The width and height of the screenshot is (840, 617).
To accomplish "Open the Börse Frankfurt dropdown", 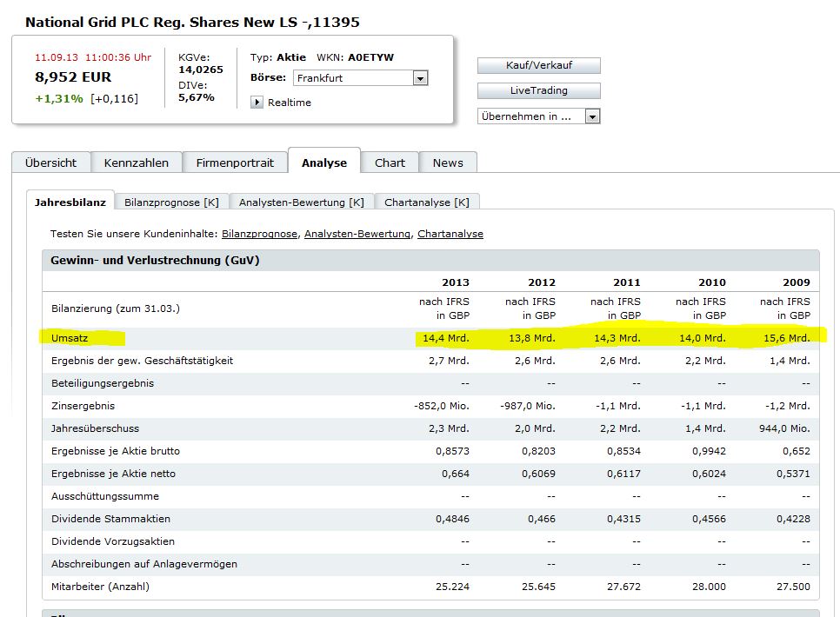I will pos(420,78).
